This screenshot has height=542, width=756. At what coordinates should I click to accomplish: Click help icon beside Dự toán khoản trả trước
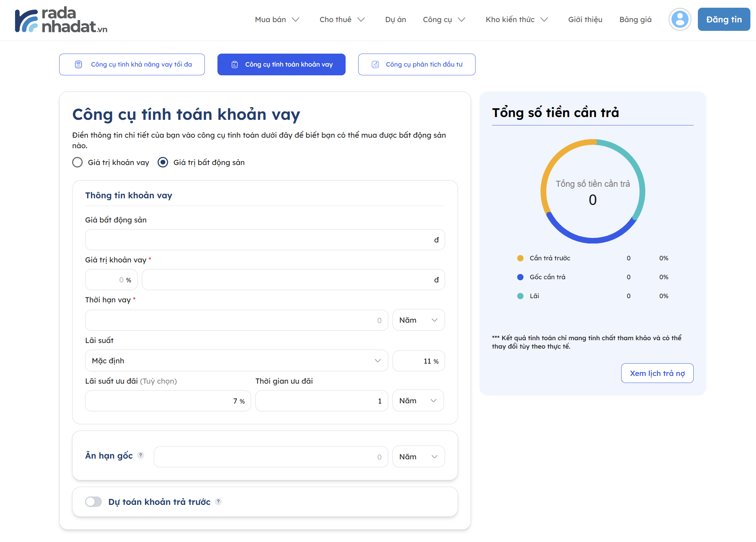pos(219,501)
